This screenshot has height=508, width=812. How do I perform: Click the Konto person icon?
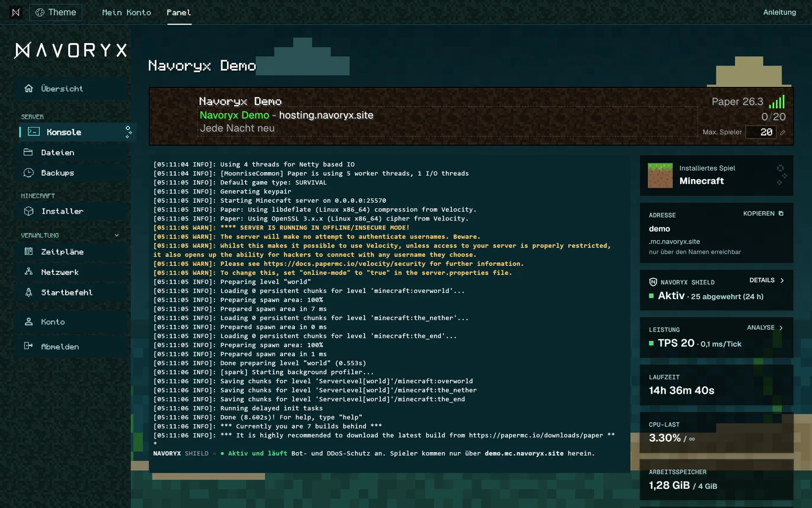coord(28,322)
